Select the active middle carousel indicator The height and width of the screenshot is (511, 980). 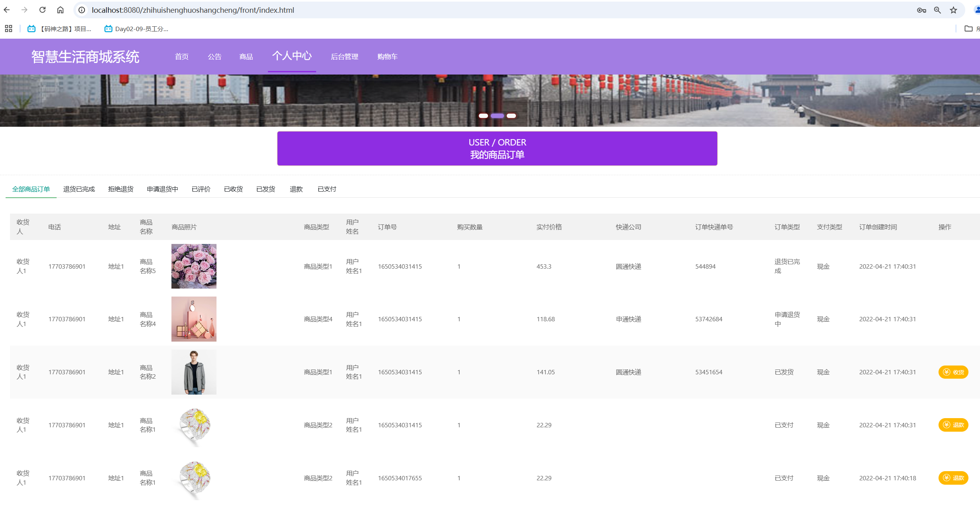[x=497, y=116]
